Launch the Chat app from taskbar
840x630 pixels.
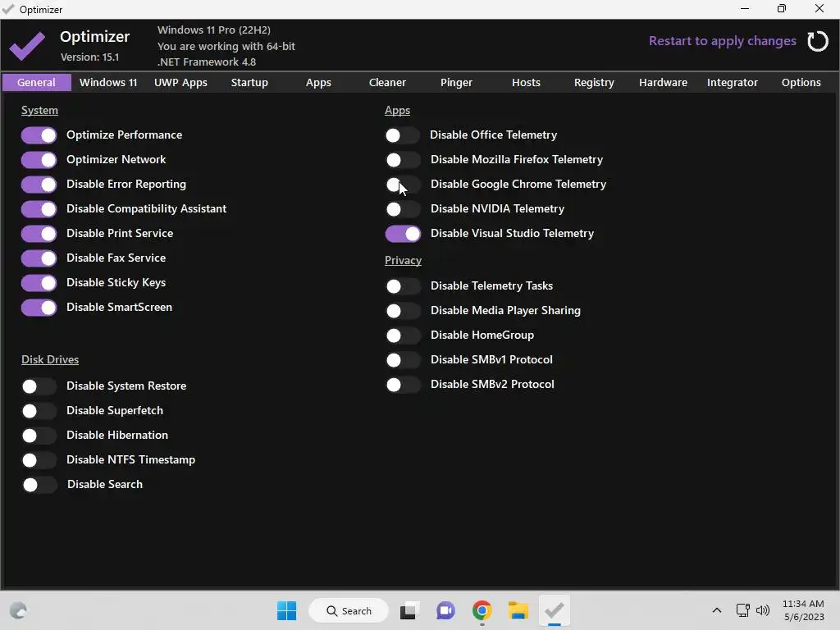(445, 610)
